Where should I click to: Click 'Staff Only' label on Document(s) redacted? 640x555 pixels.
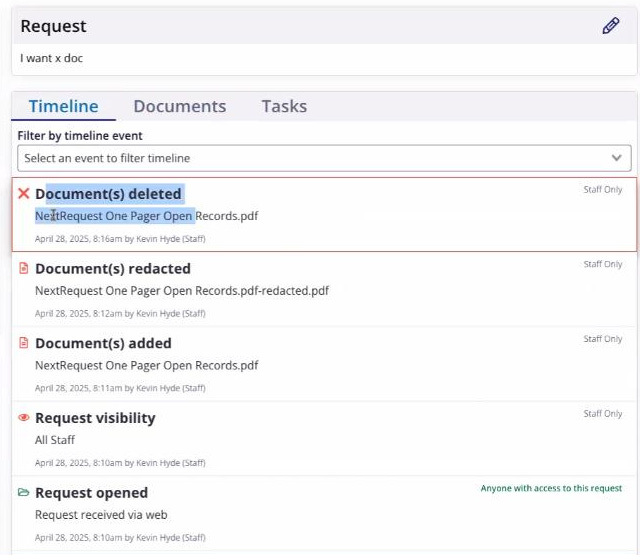coord(602,264)
